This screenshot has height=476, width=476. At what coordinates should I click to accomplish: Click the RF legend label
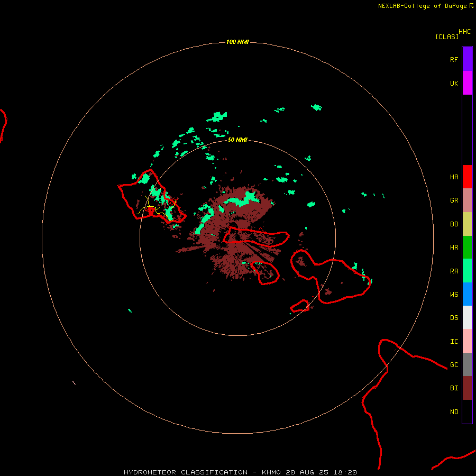point(454,59)
